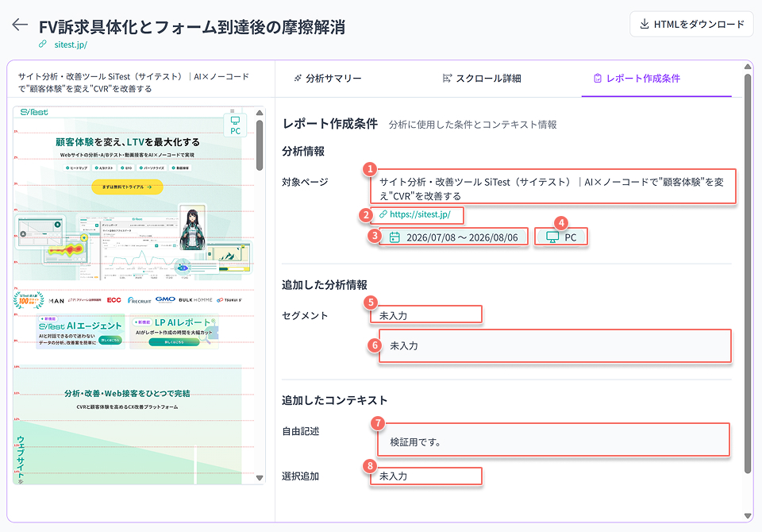Viewport: 762px width, 532px height.
Task: Click the clipboard icon on レポート作成条件 tab
Action: [598, 79]
